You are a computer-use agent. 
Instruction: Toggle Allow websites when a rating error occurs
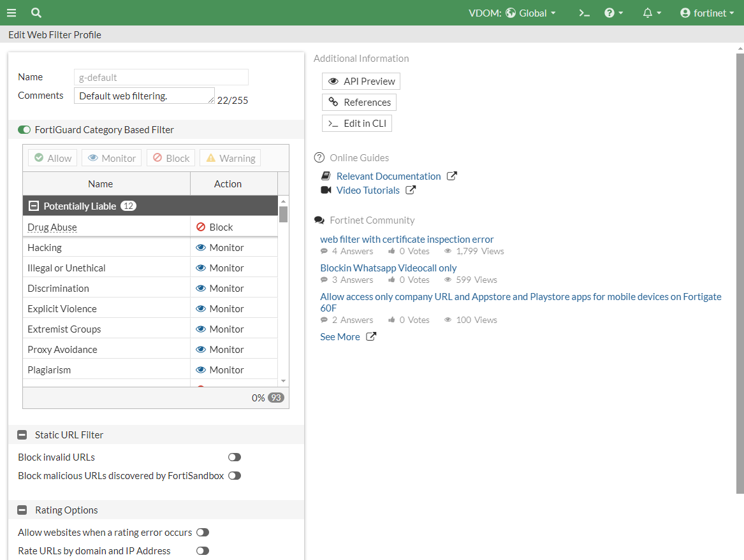[x=203, y=532]
